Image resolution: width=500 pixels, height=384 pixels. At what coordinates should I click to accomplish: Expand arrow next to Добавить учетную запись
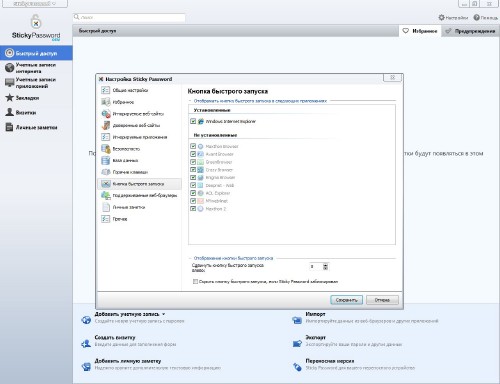tap(164, 314)
